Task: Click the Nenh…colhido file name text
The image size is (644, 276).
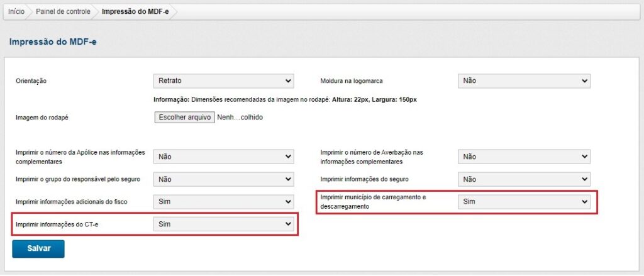Action: click(x=240, y=118)
